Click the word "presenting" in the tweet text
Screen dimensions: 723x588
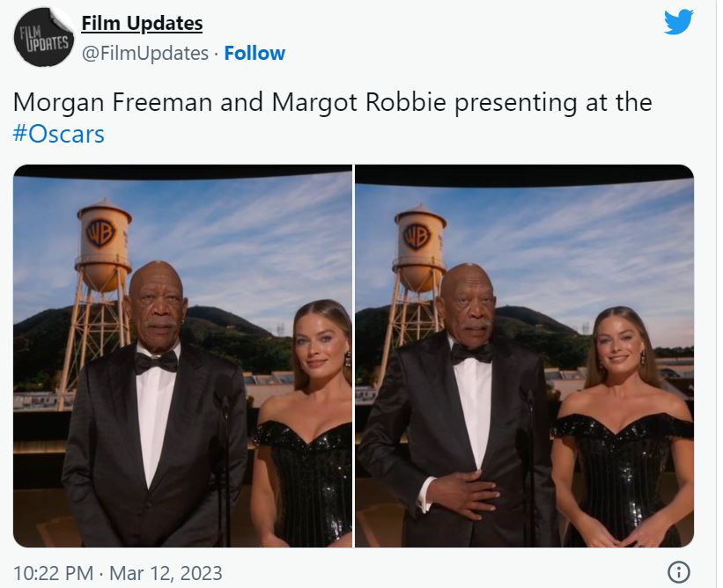click(x=520, y=102)
